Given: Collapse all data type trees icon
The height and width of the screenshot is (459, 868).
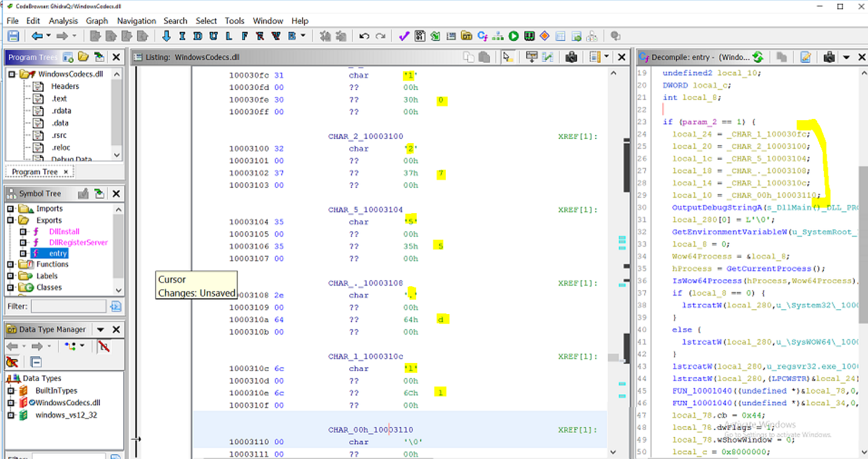Looking at the screenshot, I should point(36,362).
